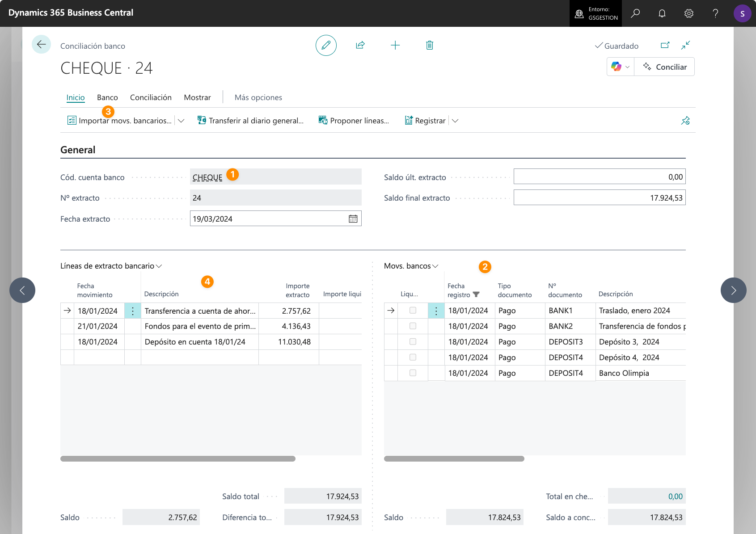Delete record using trash icon

coord(430,45)
